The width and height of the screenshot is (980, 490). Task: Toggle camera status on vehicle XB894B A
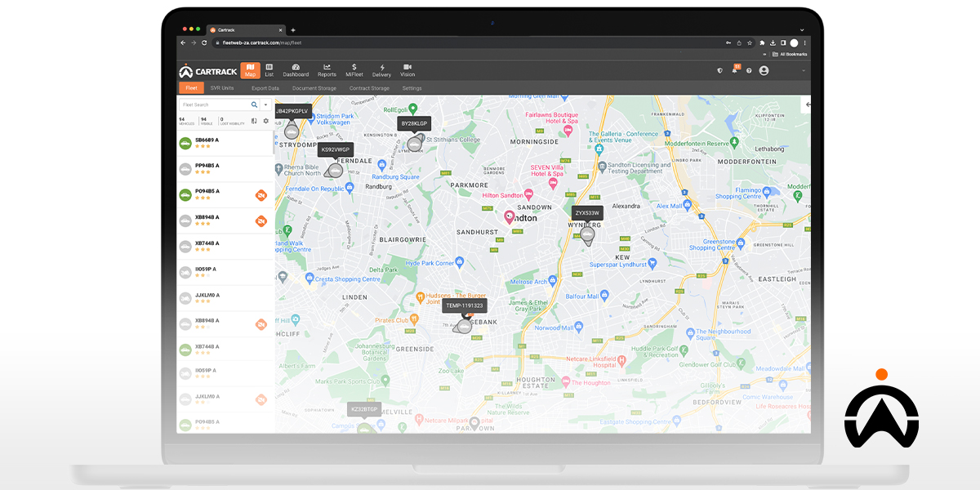[261, 220]
